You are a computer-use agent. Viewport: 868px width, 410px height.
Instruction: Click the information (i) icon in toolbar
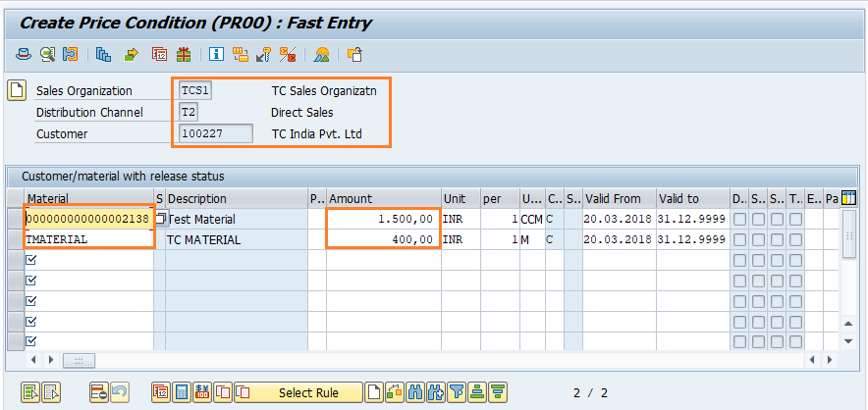[x=217, y=54]
